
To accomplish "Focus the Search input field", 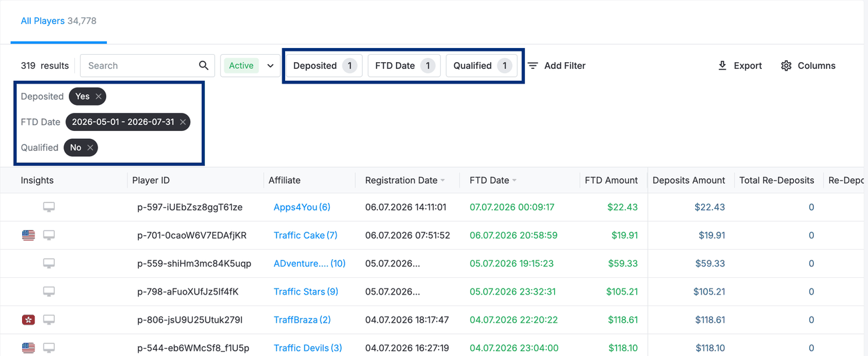I will 148,65.
